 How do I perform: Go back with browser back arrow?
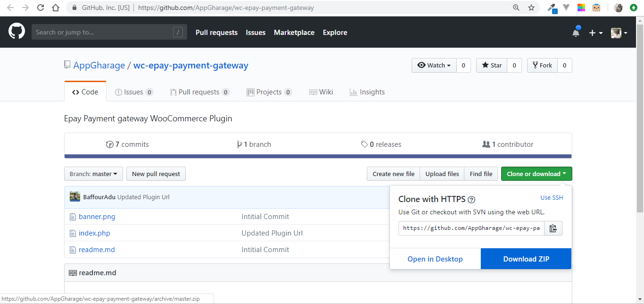pos(10,8)
